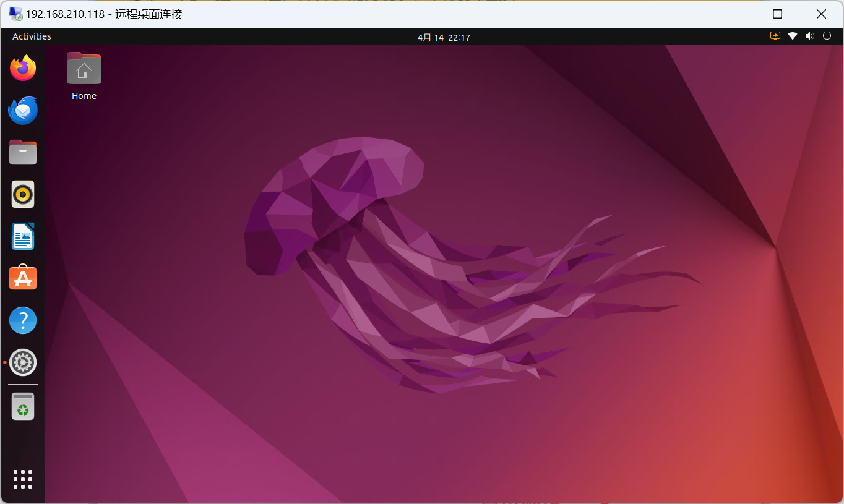
Task: Start Rhythmbox music player
Action: tap(23, 194)
